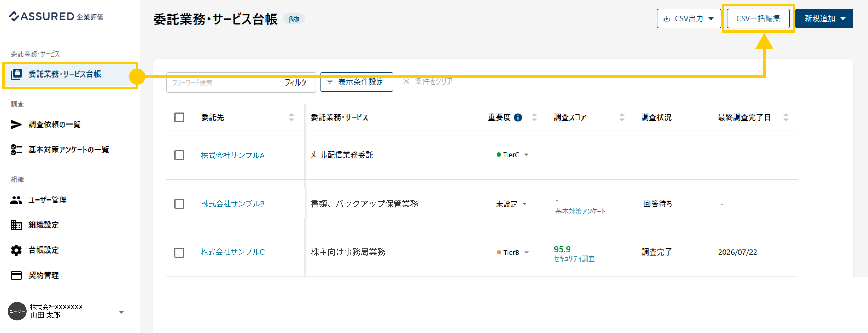The width and height of the screenshot is (868, 333).
Task: Click the X icon beside 条件をクリア
Action: tap(406, 81)
